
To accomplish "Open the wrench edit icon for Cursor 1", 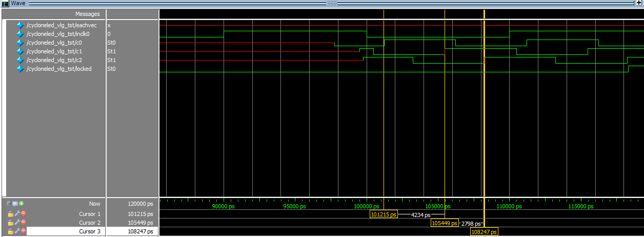I will (17, 214).
